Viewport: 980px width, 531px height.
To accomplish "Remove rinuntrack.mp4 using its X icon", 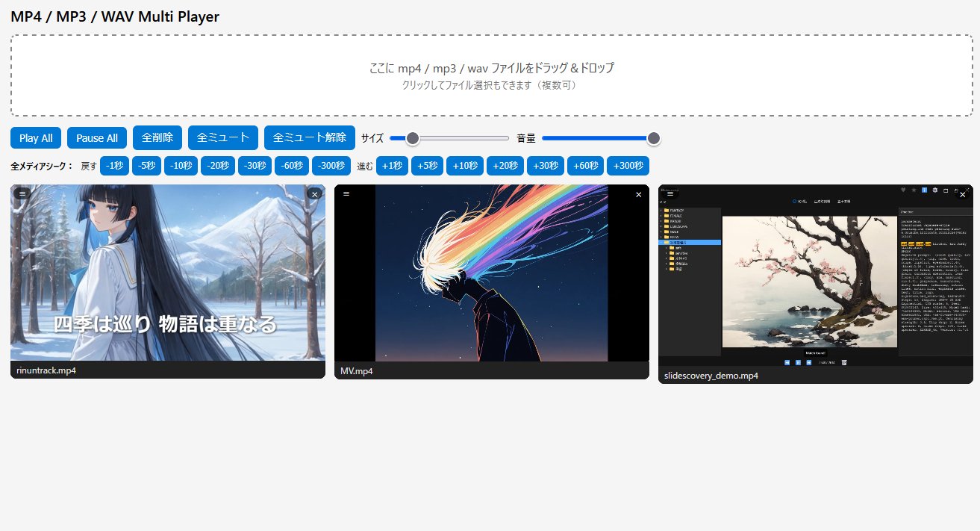I will point(313,193).
